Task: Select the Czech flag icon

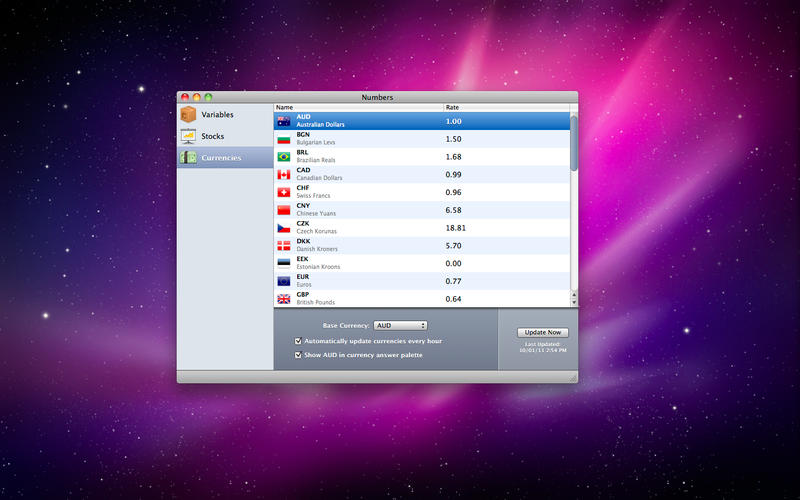Action: (x=284, y=228)
